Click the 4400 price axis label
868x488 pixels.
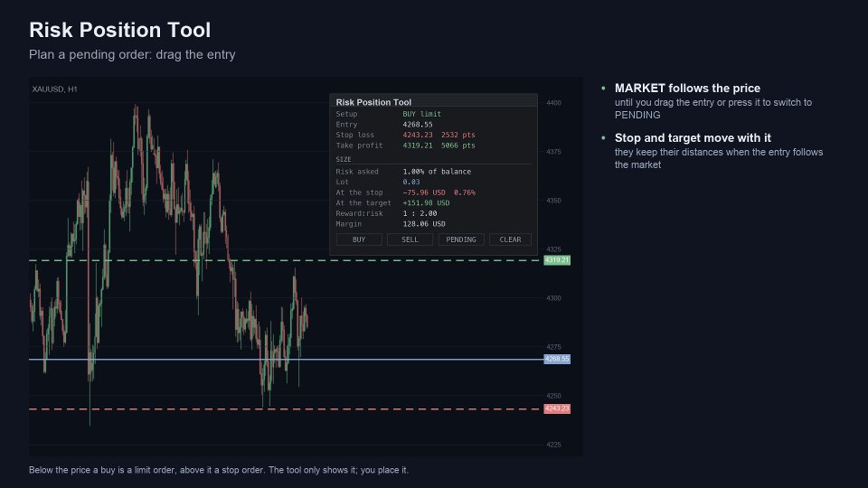(553, 103)
